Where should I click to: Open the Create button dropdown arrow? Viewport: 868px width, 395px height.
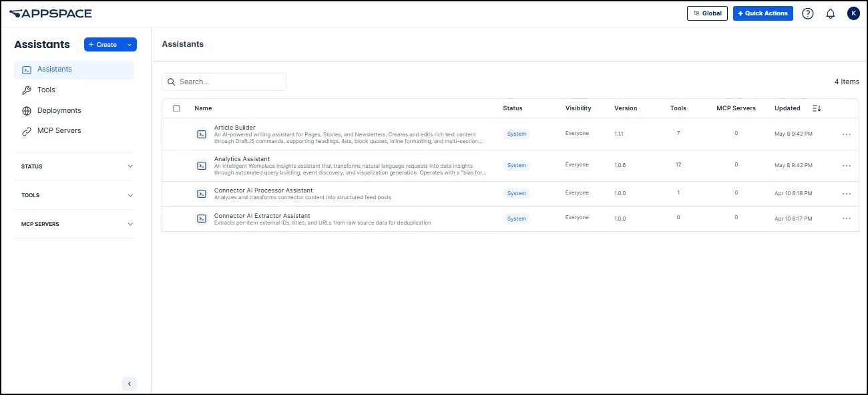pos(130,45)
